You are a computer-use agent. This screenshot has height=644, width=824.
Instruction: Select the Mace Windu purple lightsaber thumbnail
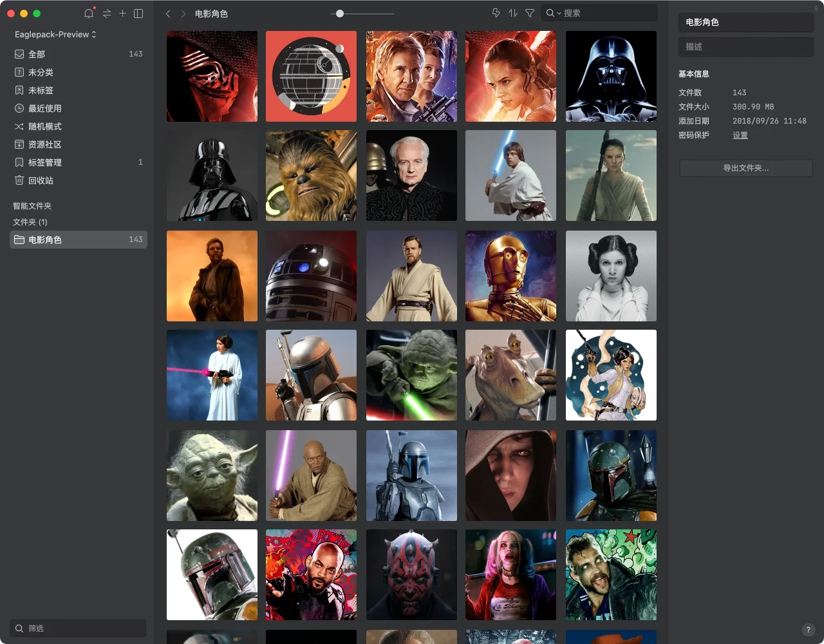[312, 475]
